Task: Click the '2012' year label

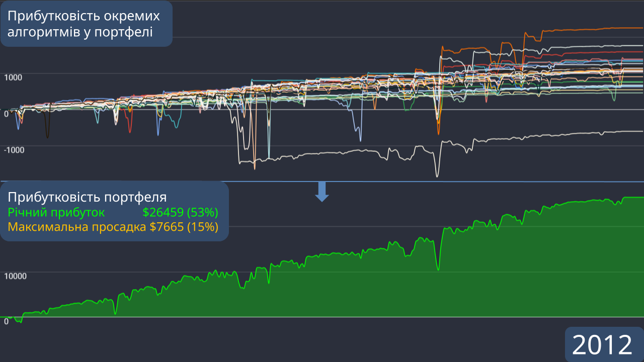Action: tap(602, 345)
